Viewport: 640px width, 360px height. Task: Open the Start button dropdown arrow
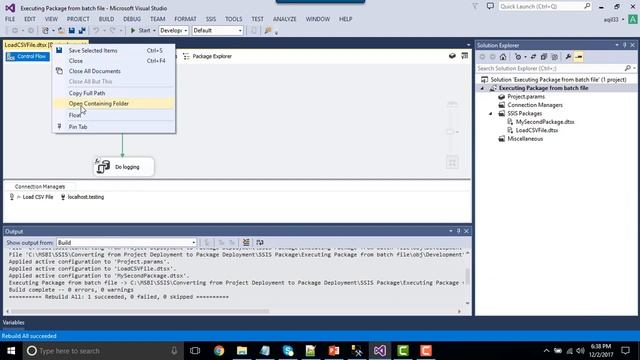[154, 31]
